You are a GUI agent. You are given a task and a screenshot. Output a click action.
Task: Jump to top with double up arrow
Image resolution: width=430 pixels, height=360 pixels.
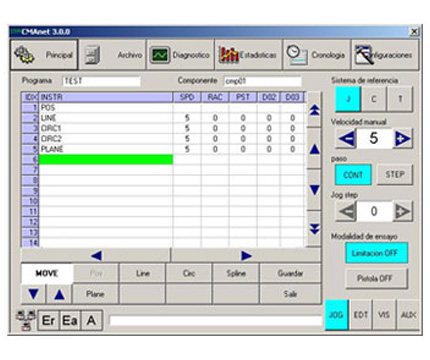(314, 110)
